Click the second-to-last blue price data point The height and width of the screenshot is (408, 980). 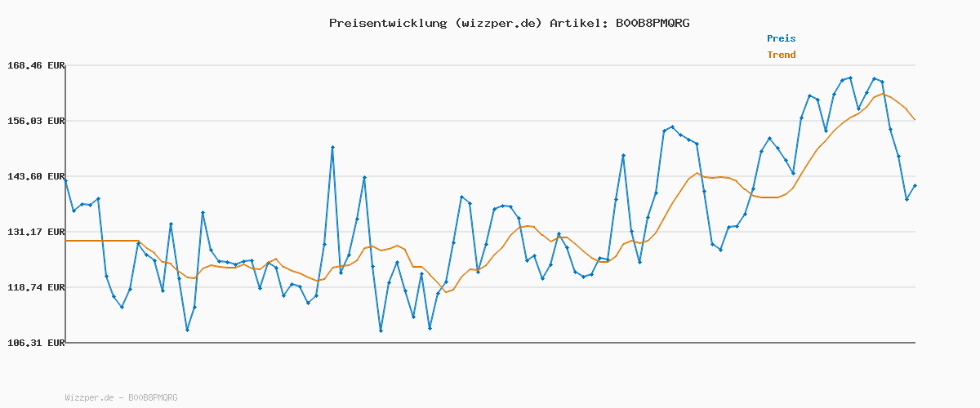906,199
